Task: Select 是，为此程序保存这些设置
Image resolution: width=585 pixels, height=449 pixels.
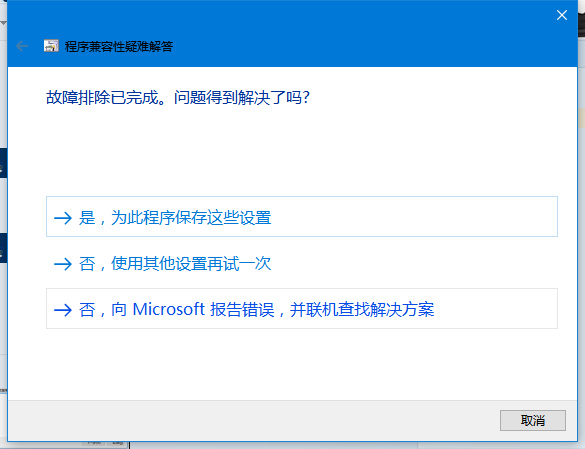Action: click(302, 216)
